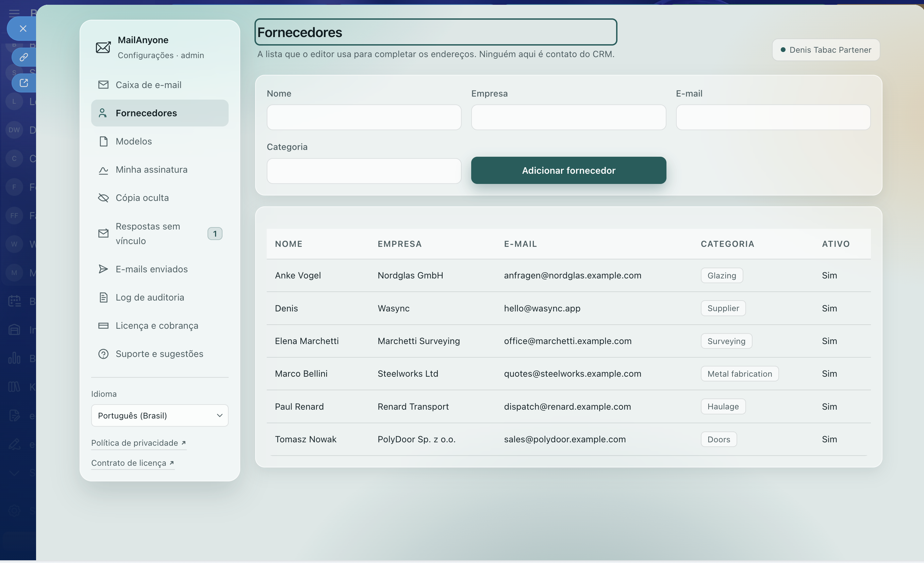Expand the chevron in the background sidebar
The width and height of the screenshot is (924, 563).
(14, 473)
